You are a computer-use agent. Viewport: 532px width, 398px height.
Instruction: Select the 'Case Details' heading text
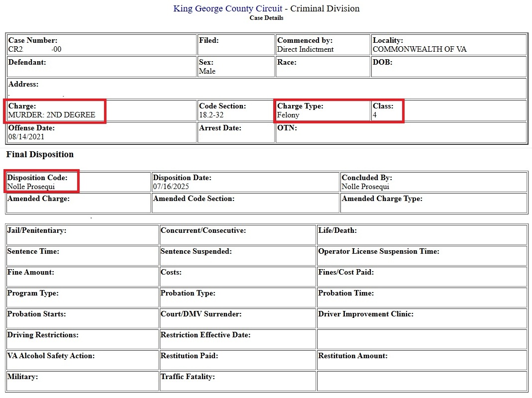point(266,18)
